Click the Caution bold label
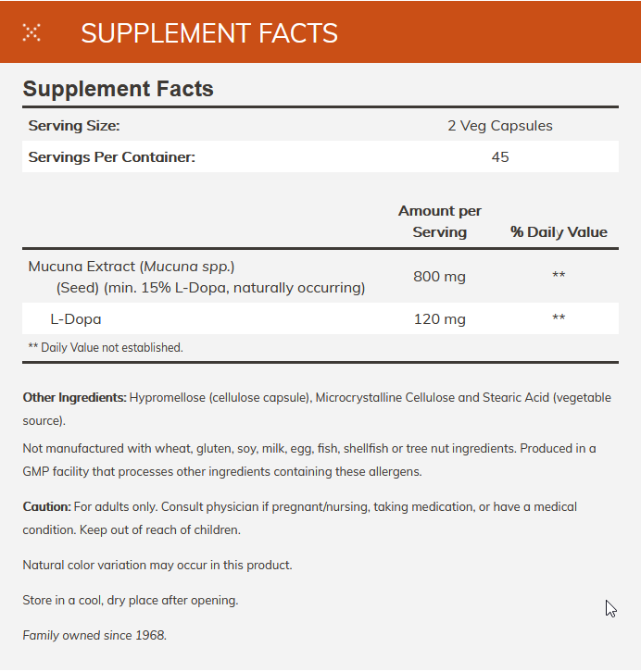Viewport: 641px width, 672px height. coord(46,506)
